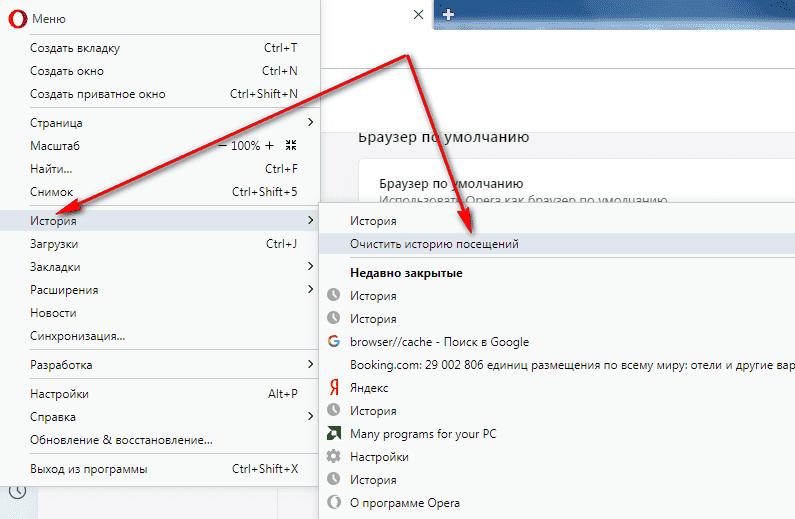The width and height of the screenshot is (795, 519).
Task: Select Очистить историю посещений
Action: pos(557,244)
